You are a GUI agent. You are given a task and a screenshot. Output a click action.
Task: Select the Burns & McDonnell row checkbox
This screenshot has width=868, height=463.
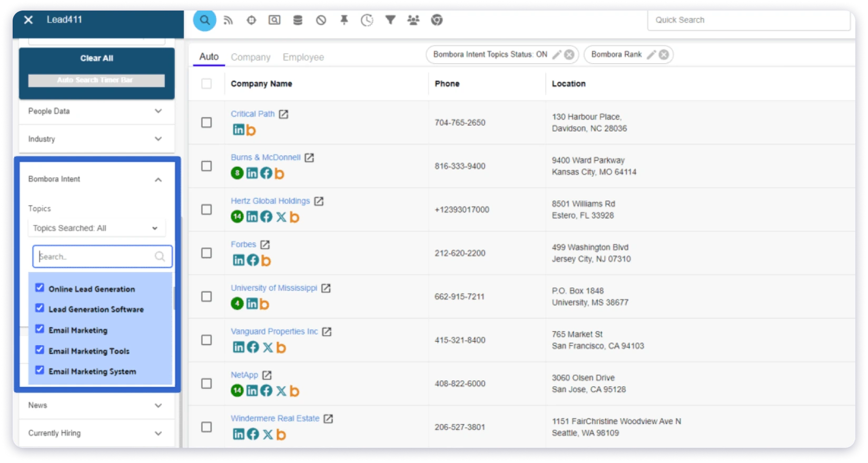click(x=206, y=166)
